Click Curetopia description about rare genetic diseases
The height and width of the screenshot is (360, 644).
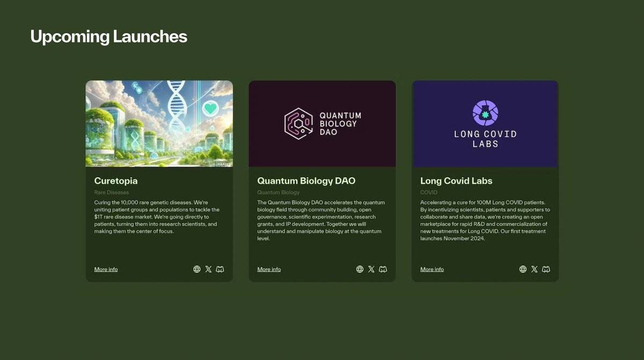[x=157, y=217]
